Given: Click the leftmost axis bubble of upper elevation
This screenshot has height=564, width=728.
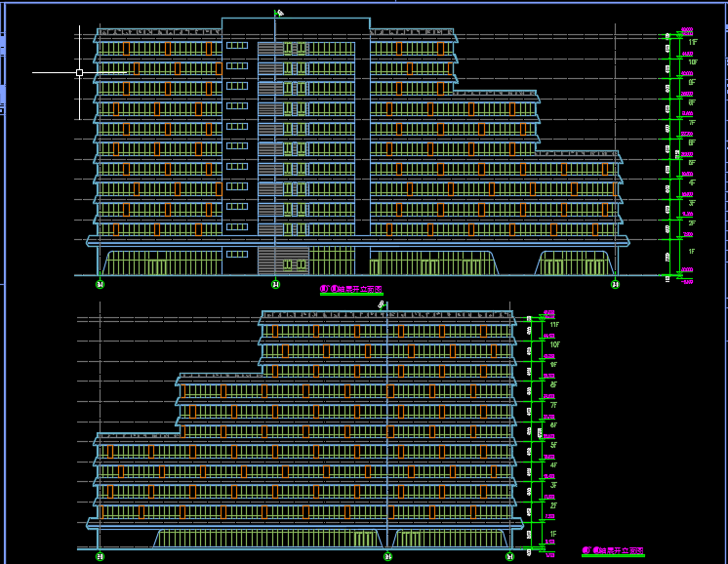Looking at the screenshot, I should [x=100, y=284].
